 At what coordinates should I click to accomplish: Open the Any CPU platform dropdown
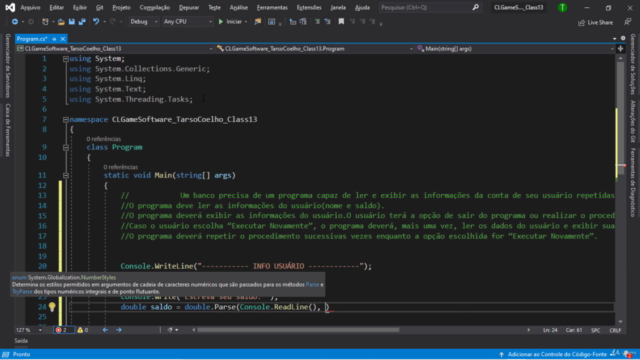pos(188,22)
